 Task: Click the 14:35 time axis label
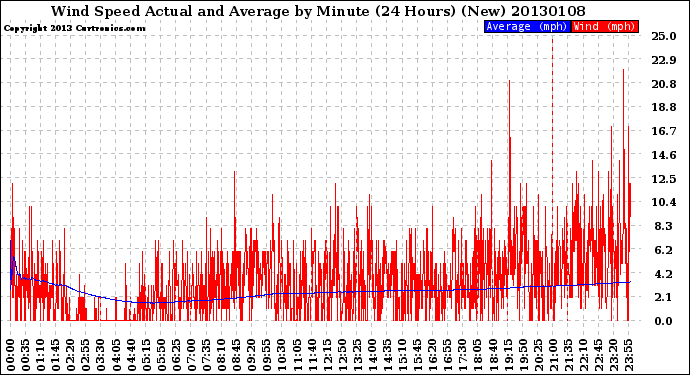[387, 355]
